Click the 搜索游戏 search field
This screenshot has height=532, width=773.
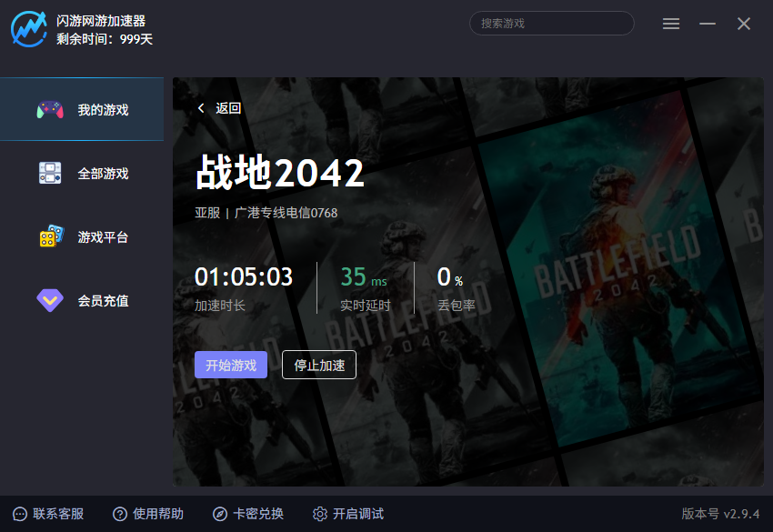(551, 24)
